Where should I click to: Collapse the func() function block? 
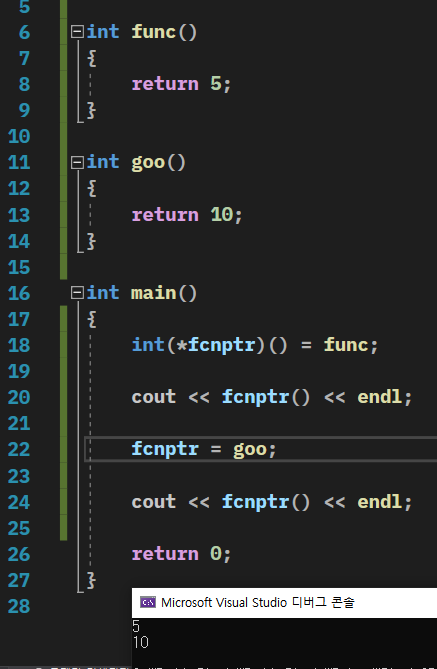[x=77, y=32]
